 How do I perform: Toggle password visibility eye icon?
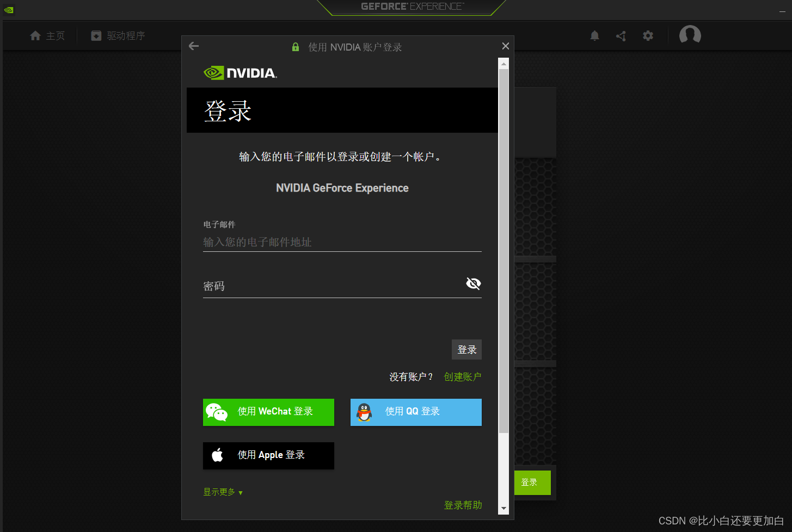[474, 283]
